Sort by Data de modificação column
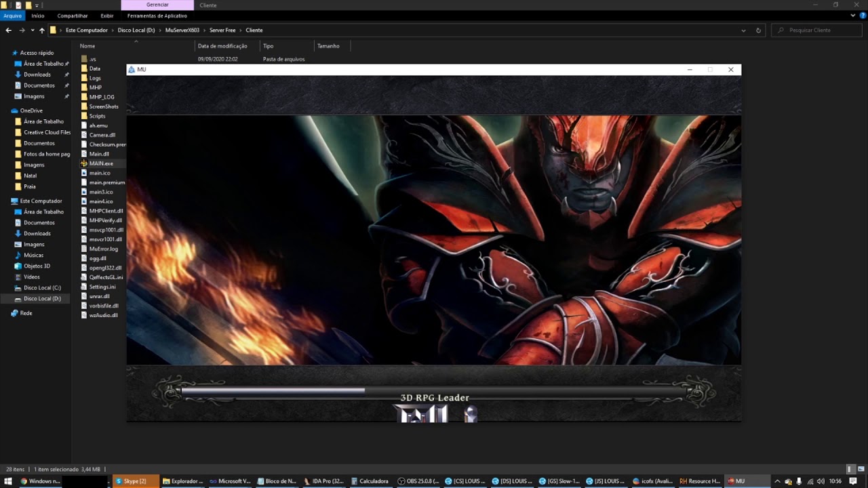 (222, 46)
